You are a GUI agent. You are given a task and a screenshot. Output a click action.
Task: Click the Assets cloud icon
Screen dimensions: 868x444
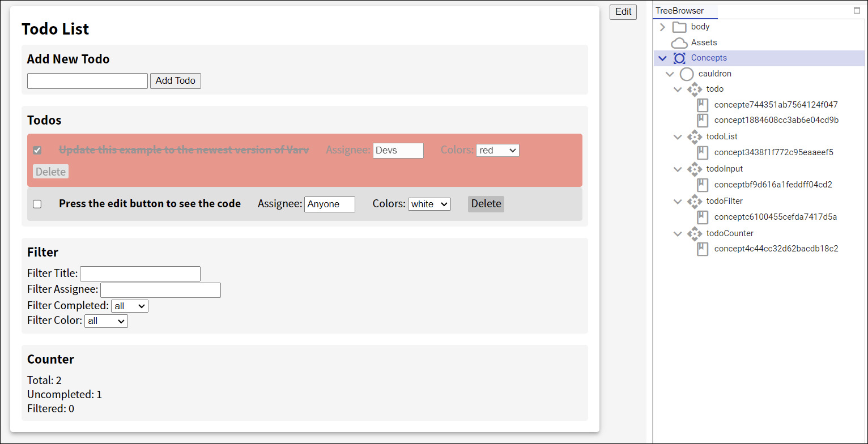pos(679,43)
